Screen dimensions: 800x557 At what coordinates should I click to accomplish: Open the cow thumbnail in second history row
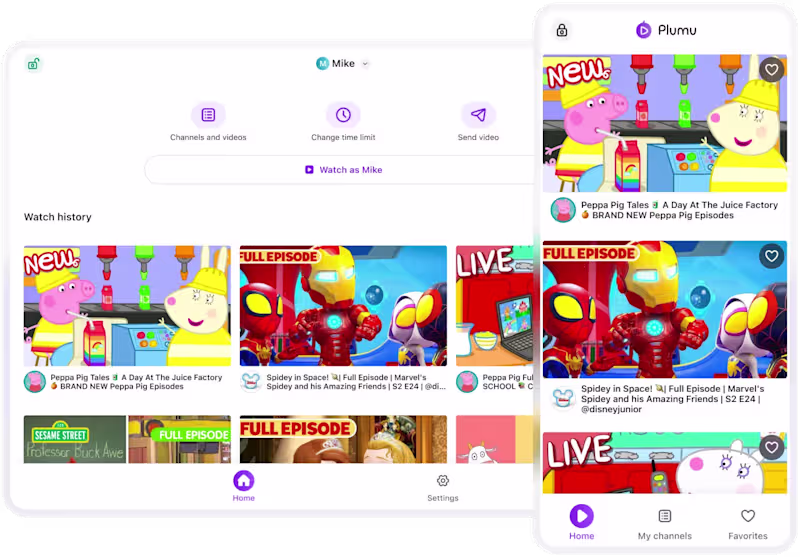pos(494,439)
